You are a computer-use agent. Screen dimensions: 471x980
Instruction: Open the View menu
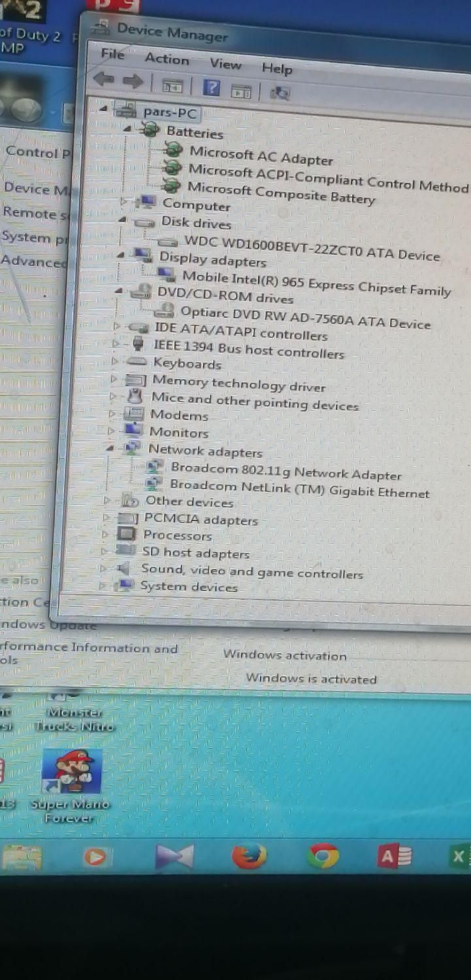(225, 63)
